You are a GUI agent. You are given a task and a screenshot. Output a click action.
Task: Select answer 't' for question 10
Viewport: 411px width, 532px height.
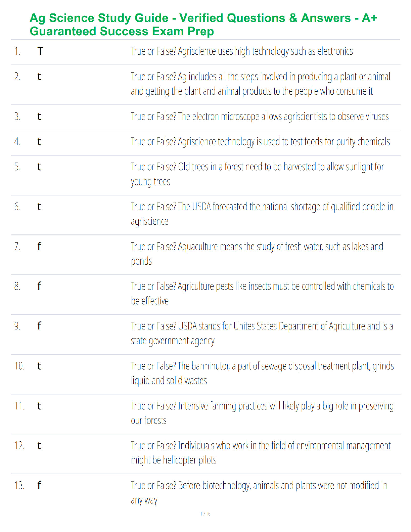click(39, 366)
